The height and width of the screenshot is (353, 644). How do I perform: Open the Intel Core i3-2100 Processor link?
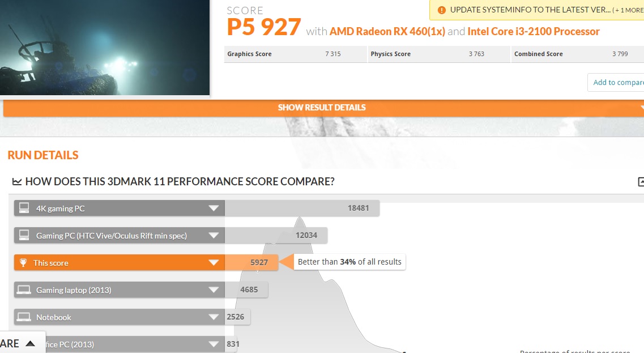[x=534, y=32]
